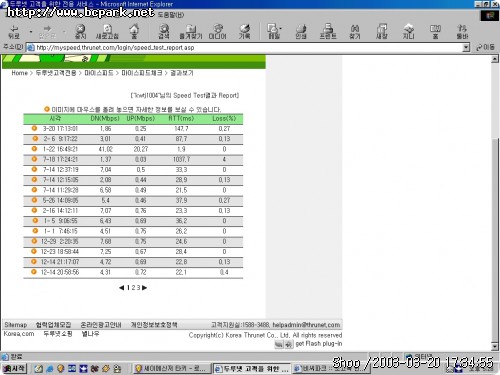500x375 pixels.
Task: Click the Back (뒤로) toolbar button
Action: pyautogui.click(x=14, y=32)
